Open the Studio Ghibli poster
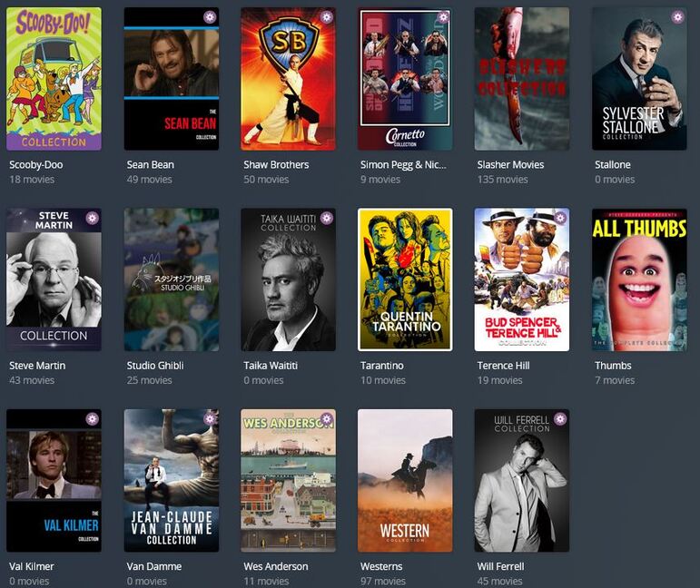This screenshot has width=700, height=588. [x=172, y=279]
